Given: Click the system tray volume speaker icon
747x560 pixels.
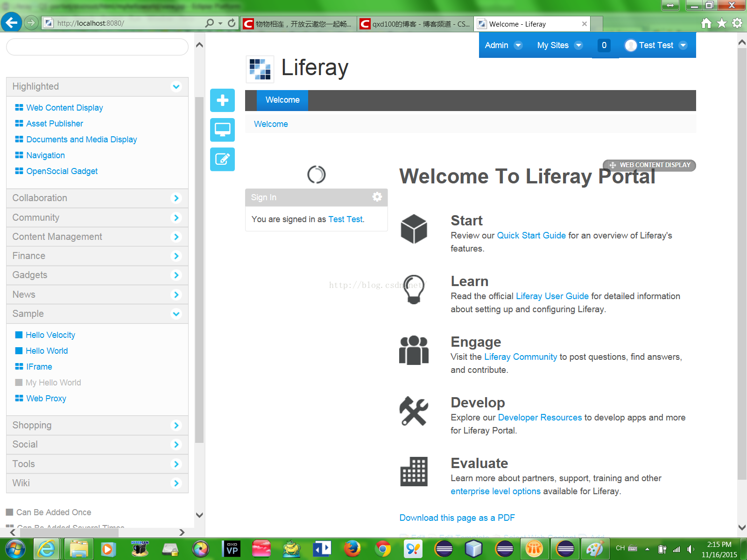Looking at the screenshot, I should pyautogui.click(x=691, y=549).
